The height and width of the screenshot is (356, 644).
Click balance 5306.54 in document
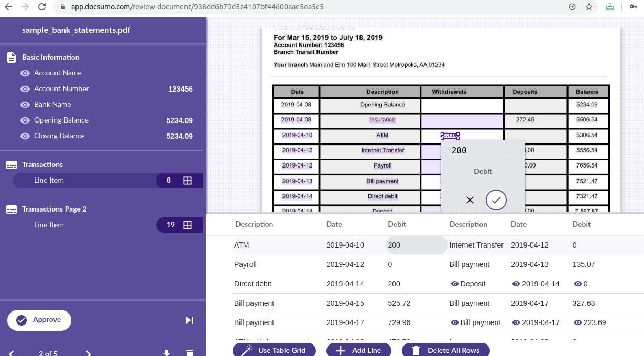click(586, 135)
